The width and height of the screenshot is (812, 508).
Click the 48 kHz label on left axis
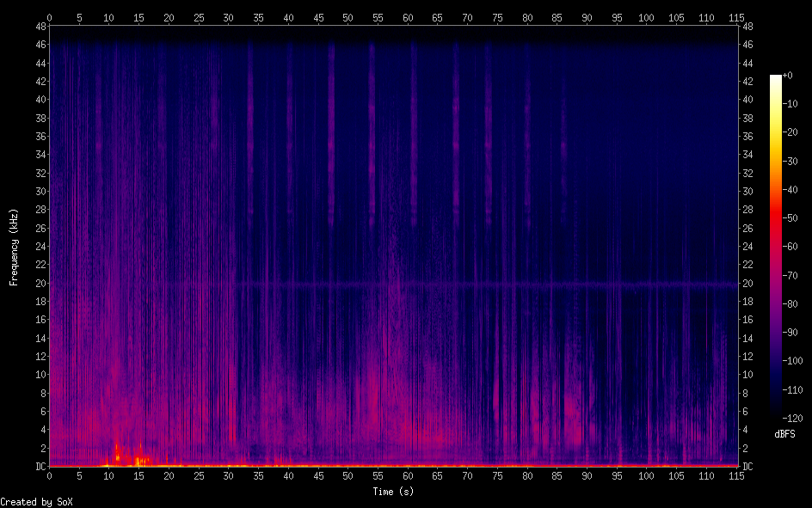click(38, 26)
